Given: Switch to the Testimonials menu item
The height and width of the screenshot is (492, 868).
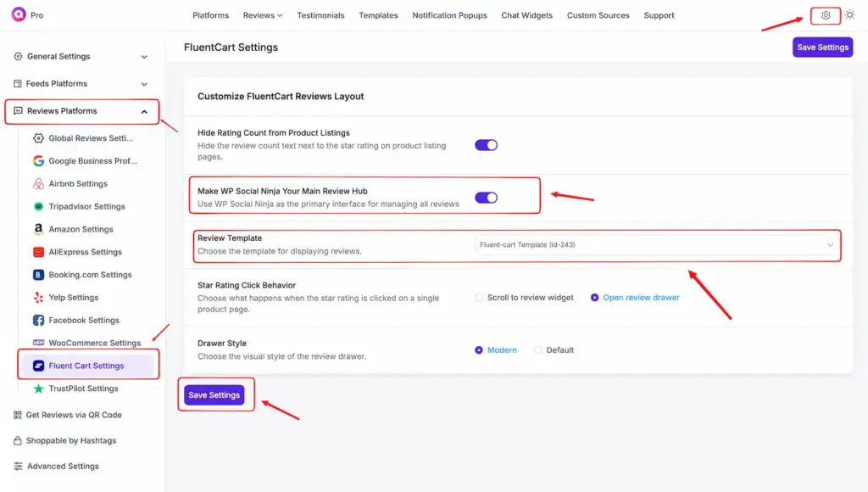Looking at the screenshot, I should coord(320,14).
